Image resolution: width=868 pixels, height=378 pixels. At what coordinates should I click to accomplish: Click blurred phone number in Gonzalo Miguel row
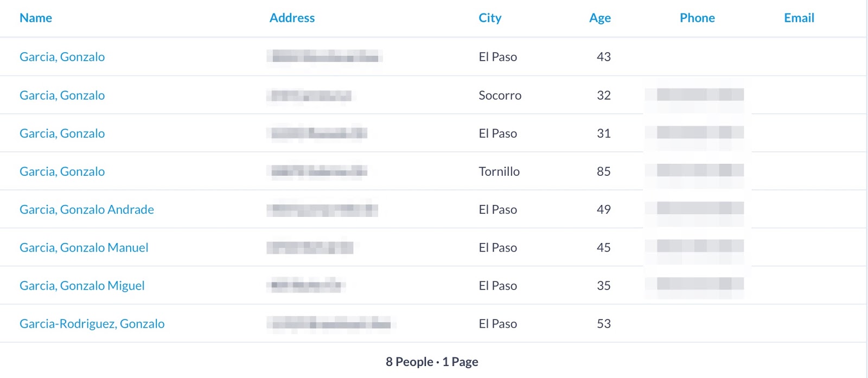tap(699, 284)
